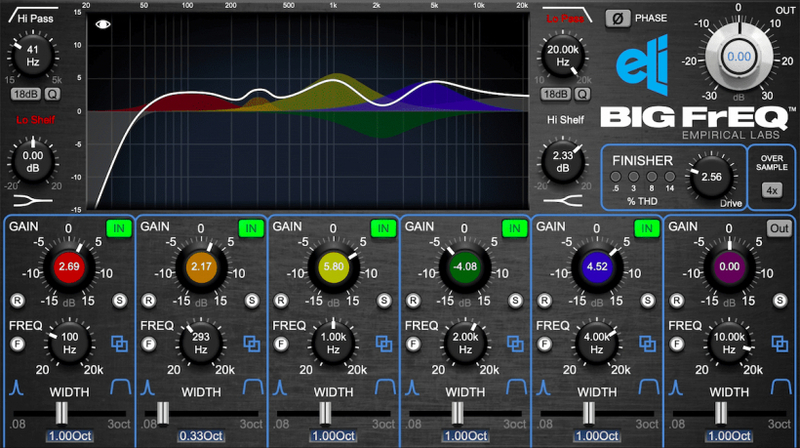The image size is (800, 448).
Task: Reset red band with R button
Action: coord(17,301)
